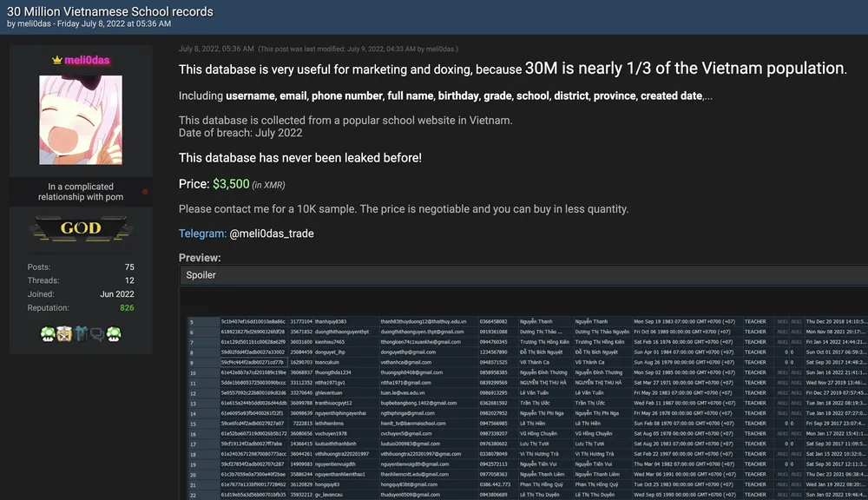Click the post timestamp July 8, 2022
The image size is (868, 500).
(216, 49)
